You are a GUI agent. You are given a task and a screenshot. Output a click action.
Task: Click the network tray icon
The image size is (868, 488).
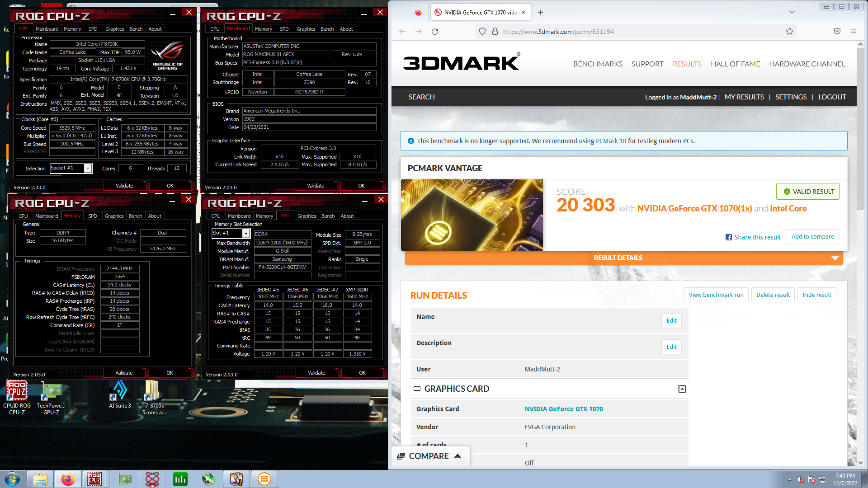(822, 479)
